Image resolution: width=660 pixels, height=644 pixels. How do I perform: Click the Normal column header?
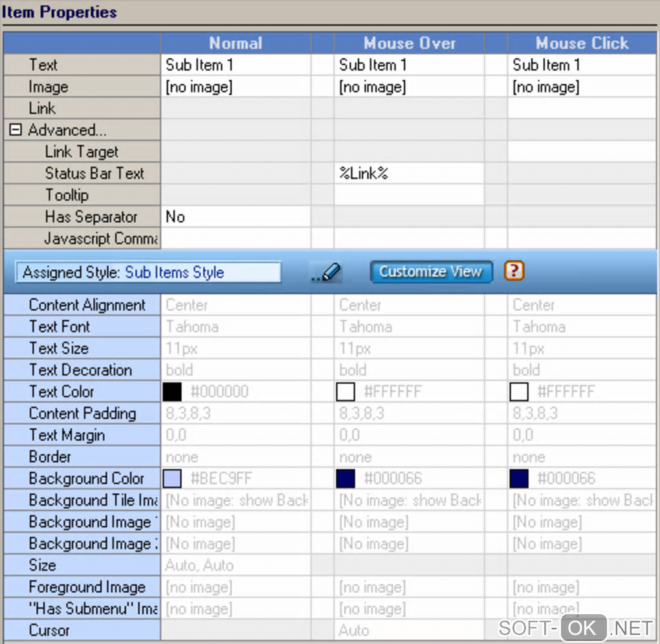tap(236, 43)
